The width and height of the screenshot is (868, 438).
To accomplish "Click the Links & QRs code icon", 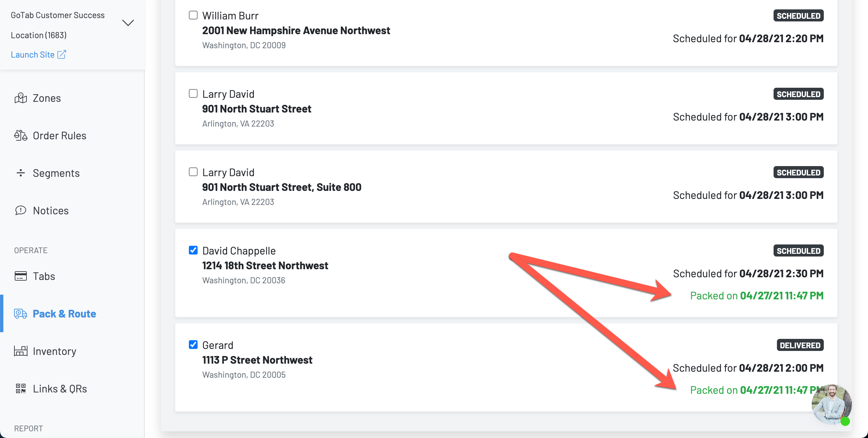I will pos(20,388).
